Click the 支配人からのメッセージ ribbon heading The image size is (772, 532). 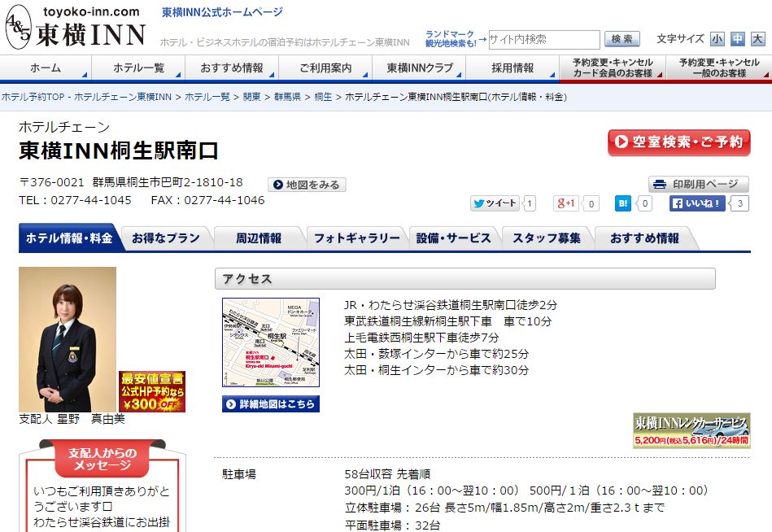coord(102,459)
